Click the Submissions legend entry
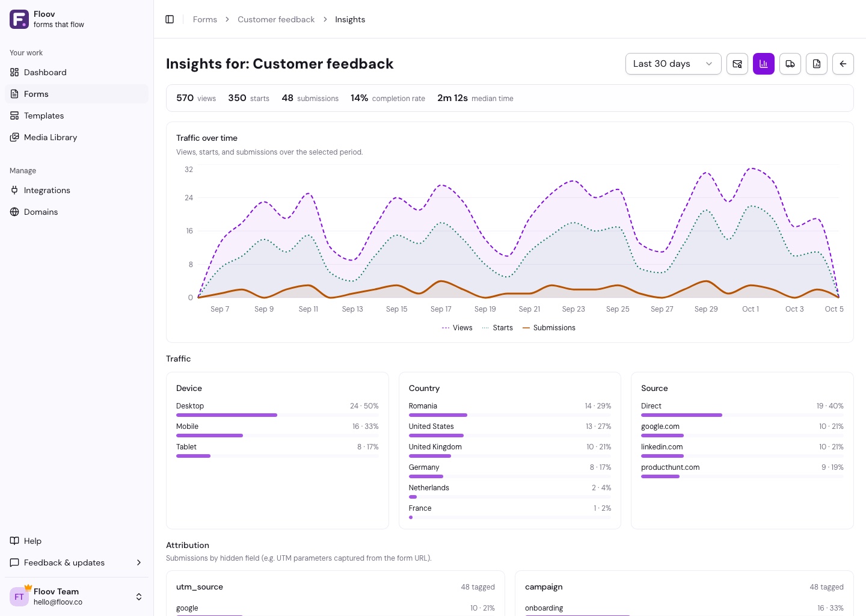The image size is (866, 616). 549,328
